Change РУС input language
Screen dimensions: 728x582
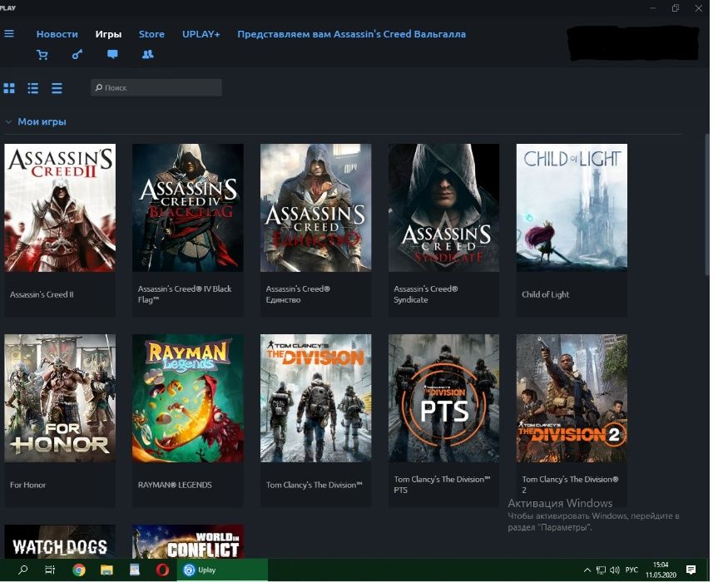[631, 570]
